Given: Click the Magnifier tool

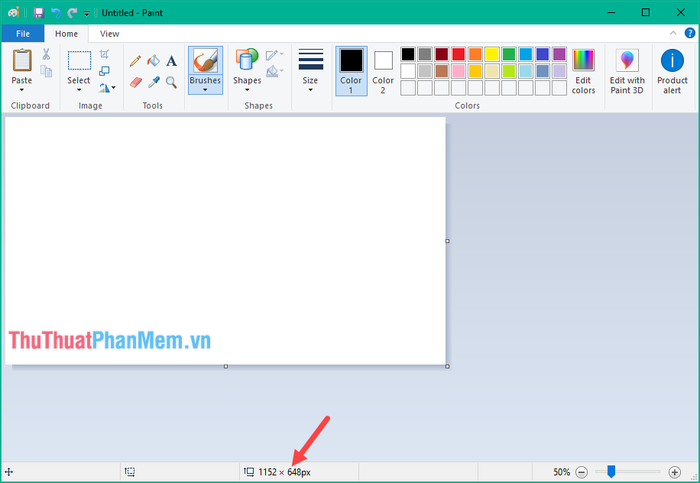Looking at the screenshot, I should pyautogui.click(x=171, y=82).
